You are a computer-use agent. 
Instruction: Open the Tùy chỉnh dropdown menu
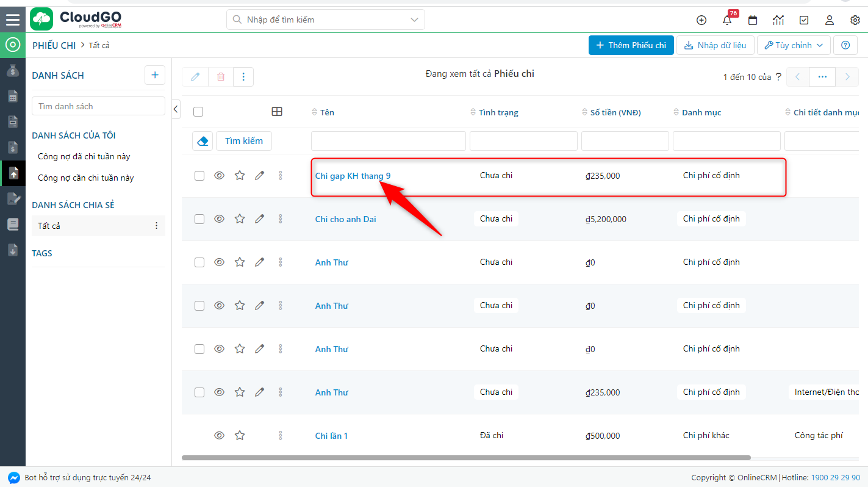[793, 45]
